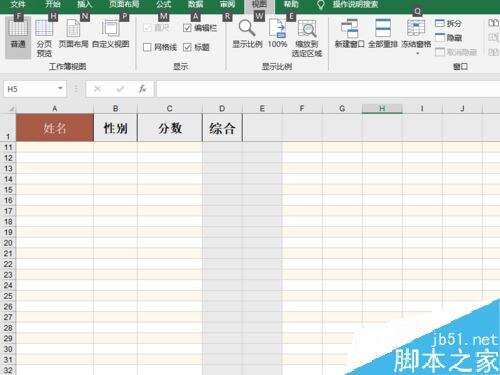500x375 pixels.
Task: Select row 11 header
Action: [x=8, y=147]
